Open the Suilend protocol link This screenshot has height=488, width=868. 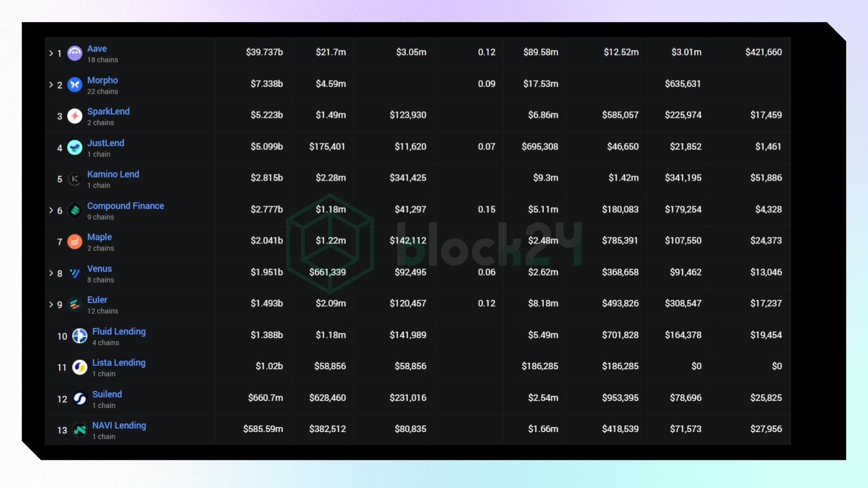point(107,394)
